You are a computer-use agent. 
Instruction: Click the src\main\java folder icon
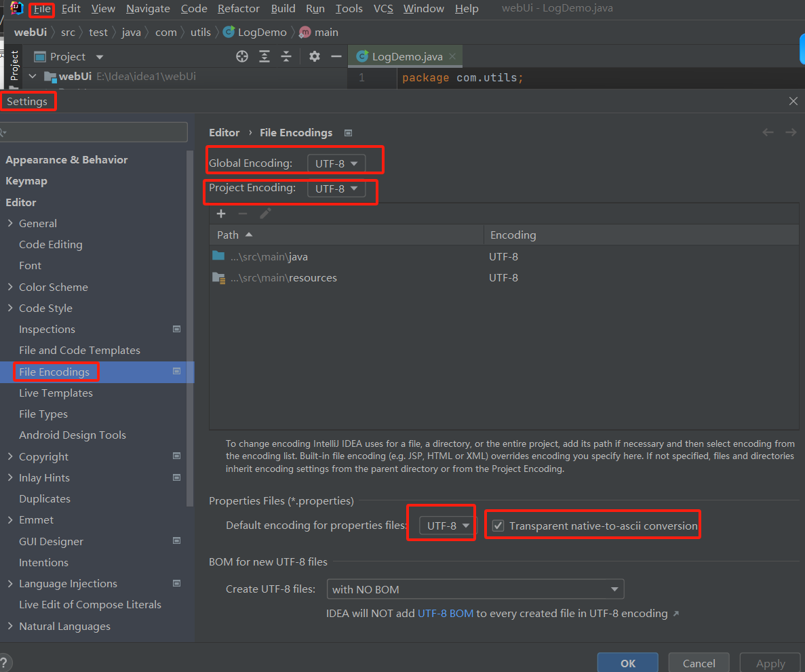pos(218,256)
